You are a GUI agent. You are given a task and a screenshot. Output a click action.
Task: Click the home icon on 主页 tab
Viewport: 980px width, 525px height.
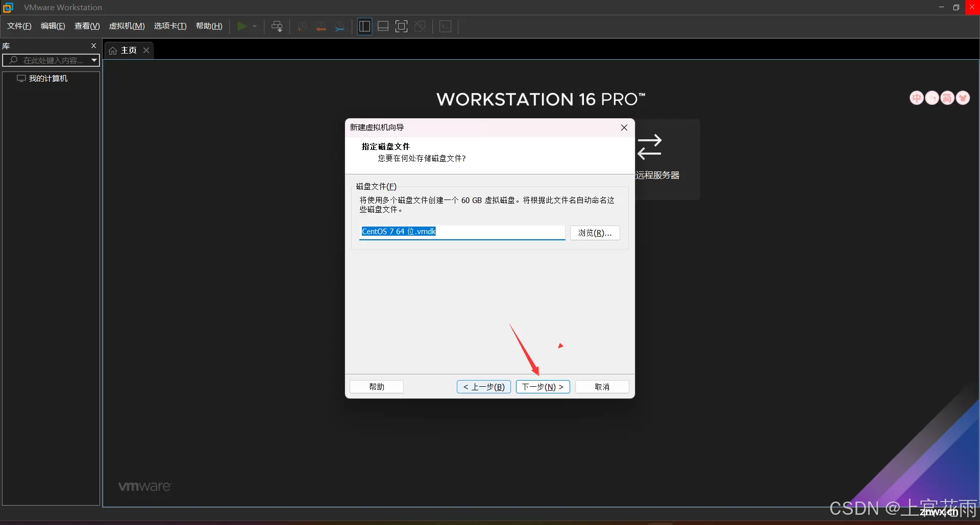(x=113, y=51)
